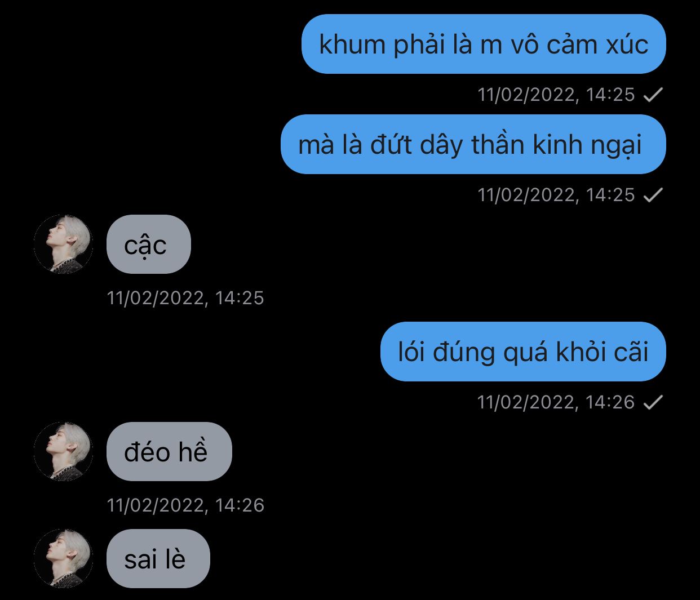
Task: Select the received "sai lè" bubble
Action: 158,558
